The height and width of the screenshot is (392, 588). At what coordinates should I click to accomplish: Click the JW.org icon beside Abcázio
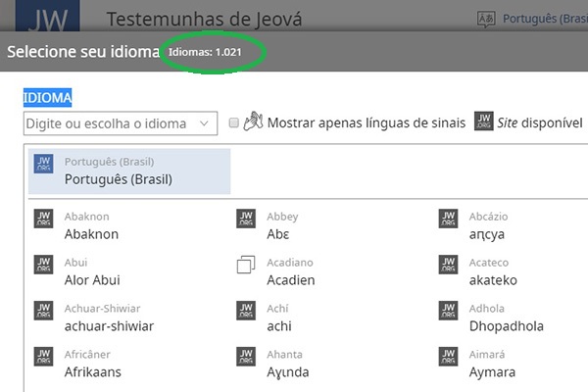[448, 219]
